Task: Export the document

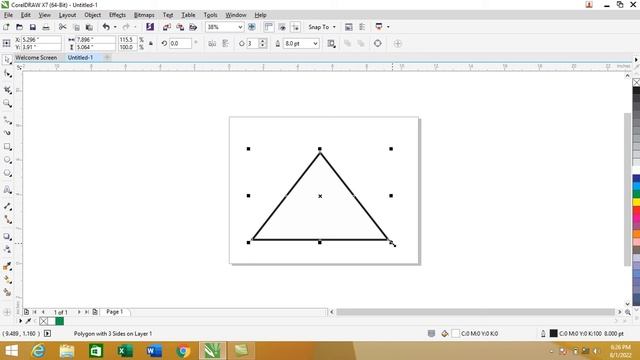Action: point(180,27)
